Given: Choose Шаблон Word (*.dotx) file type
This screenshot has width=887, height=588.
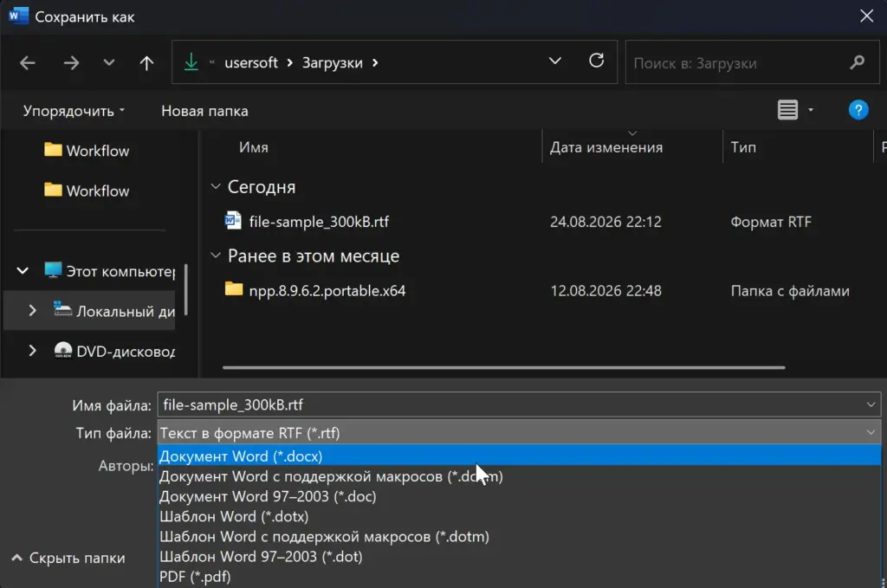Looking at the screenshot, I should [x=519, y=517].
